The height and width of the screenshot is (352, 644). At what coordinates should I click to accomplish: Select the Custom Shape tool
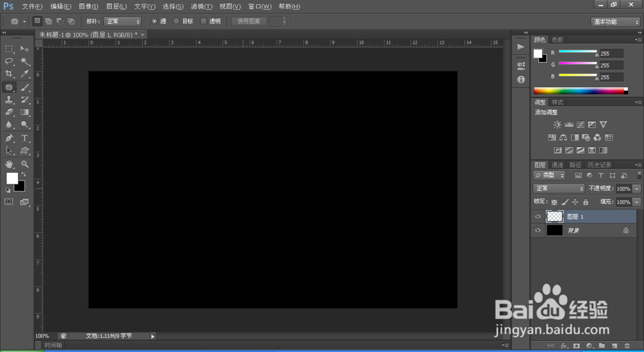tap(24, 150)
